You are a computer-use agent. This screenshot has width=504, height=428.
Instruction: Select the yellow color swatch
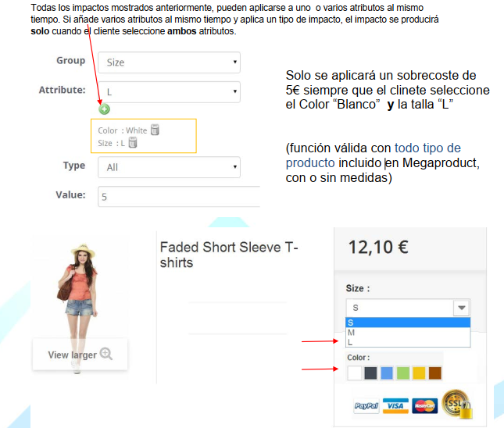(x=419, y=373)
